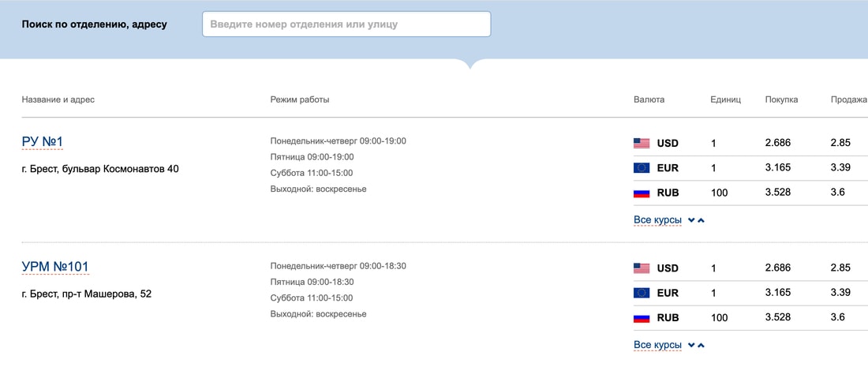The width and height of the screenshot is (868, 367).
Task: Expand "Все курсы" under УРМ №101
Action: (658, 345)
